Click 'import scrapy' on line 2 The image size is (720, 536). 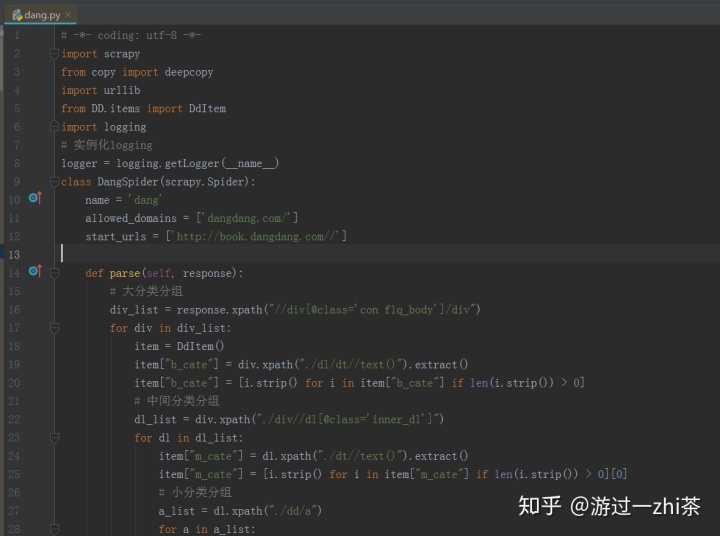101,54
